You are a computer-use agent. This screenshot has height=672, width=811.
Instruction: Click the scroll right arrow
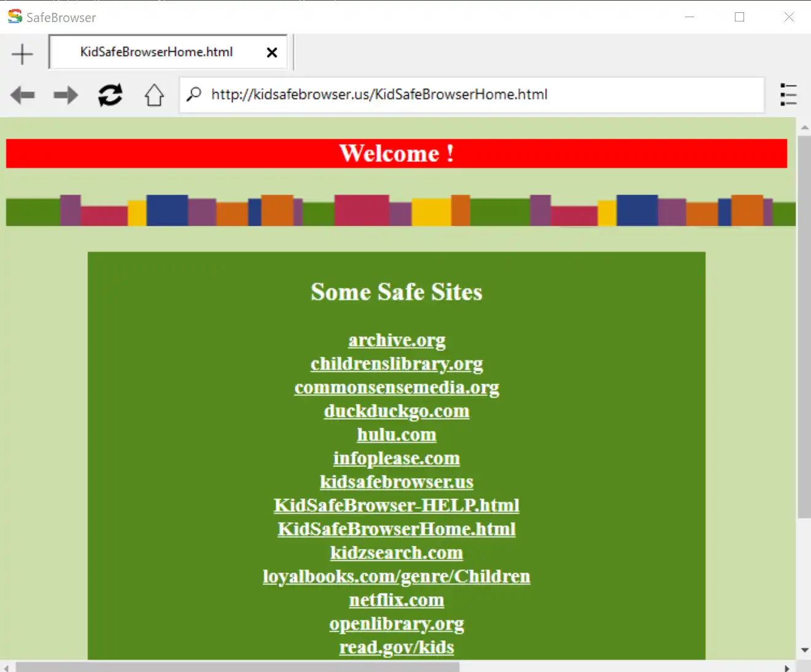(788, 668)
